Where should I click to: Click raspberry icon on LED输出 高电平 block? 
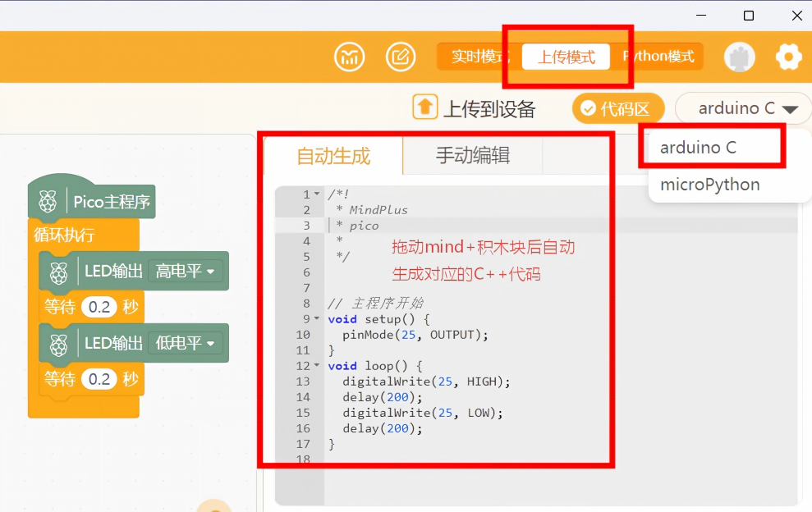(x=58, y=272)
